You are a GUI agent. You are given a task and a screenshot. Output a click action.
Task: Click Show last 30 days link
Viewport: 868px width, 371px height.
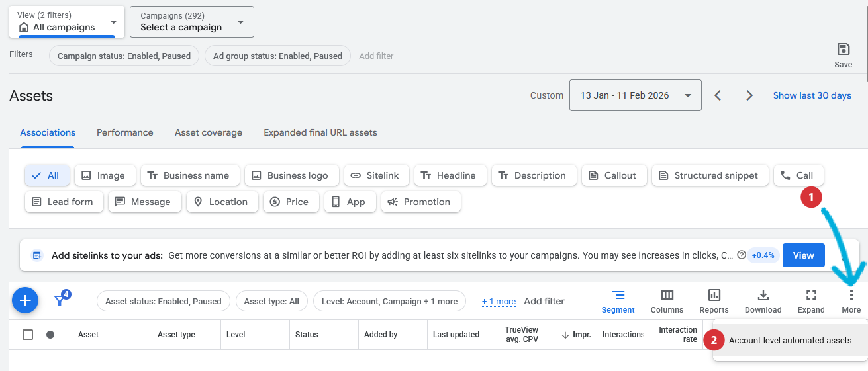point(812,95)
